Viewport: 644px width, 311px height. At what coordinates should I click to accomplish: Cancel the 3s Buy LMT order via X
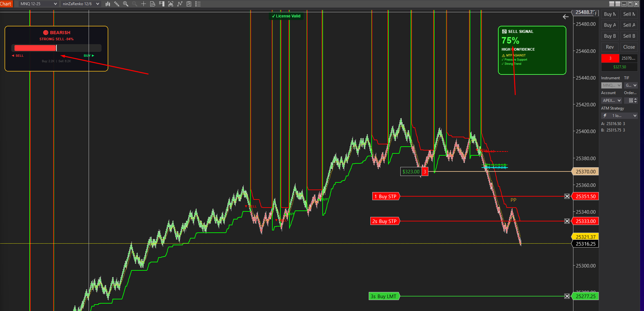click(x=567, y=296)
